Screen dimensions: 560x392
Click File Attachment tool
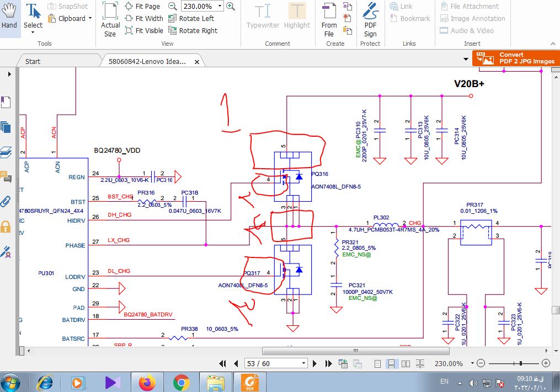[x=470, y=7]
